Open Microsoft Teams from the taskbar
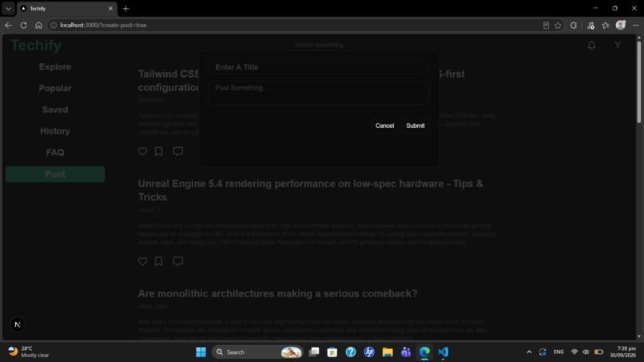 406,352
